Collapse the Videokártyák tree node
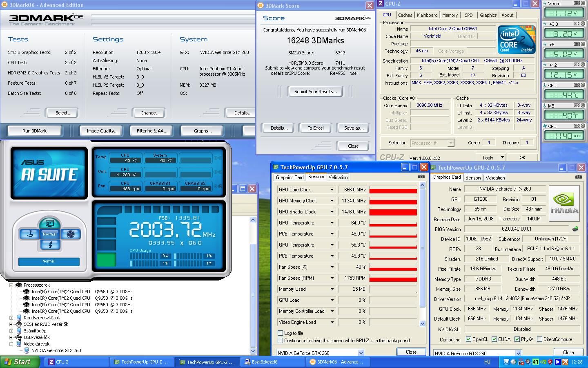The image size is (588, 368). coord(11,344)
